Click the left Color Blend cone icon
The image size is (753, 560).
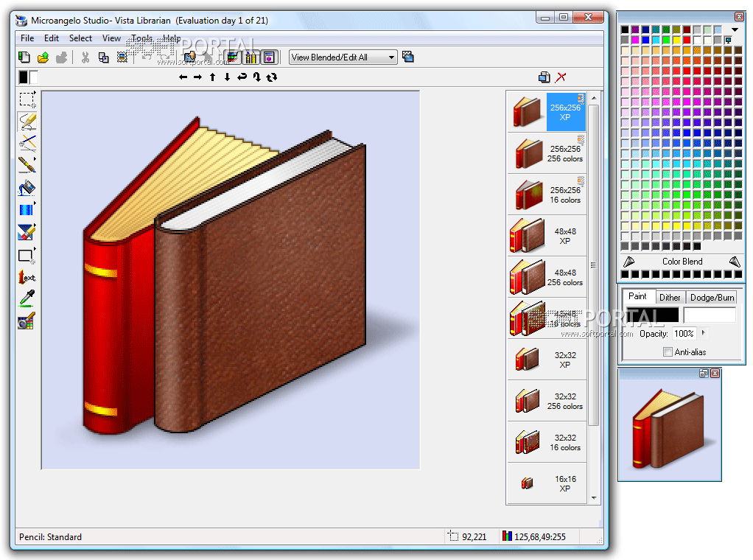pos(628,262)
